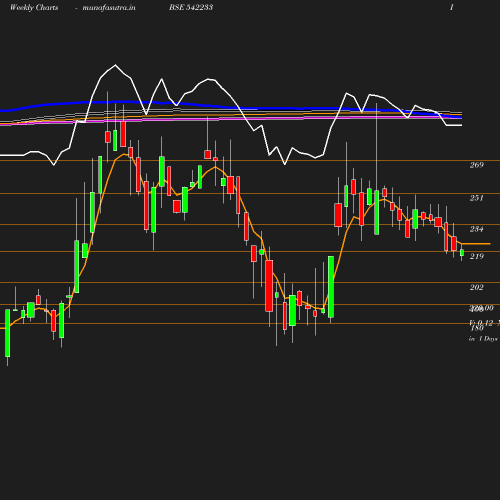This screenshot has height=500, width=500.
Task: Click the 202 price level label
Action: (x=477, y=287)
